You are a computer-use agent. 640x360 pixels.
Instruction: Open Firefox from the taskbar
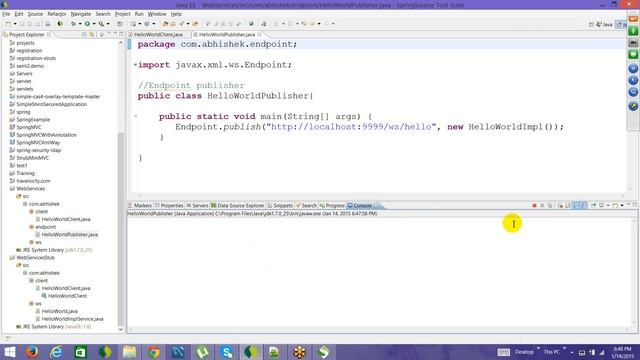[x=32, y=352]
